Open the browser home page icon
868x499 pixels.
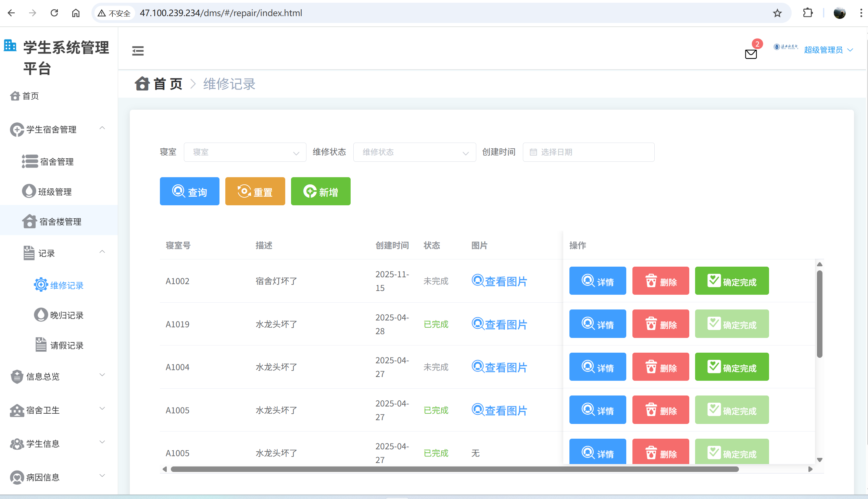76,13
